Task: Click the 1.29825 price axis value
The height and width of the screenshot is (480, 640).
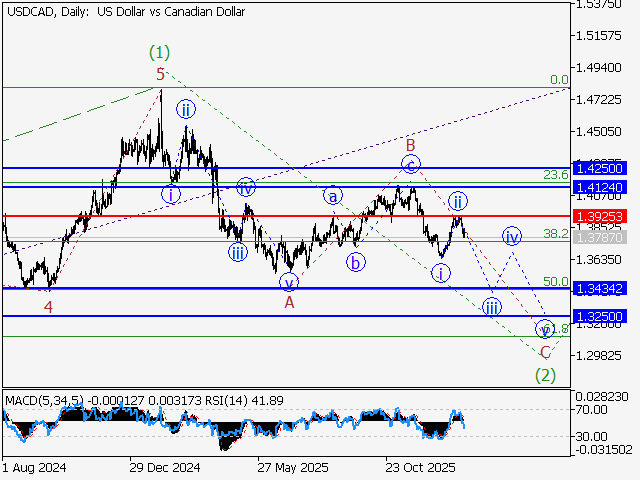Action: click(598, 356)
